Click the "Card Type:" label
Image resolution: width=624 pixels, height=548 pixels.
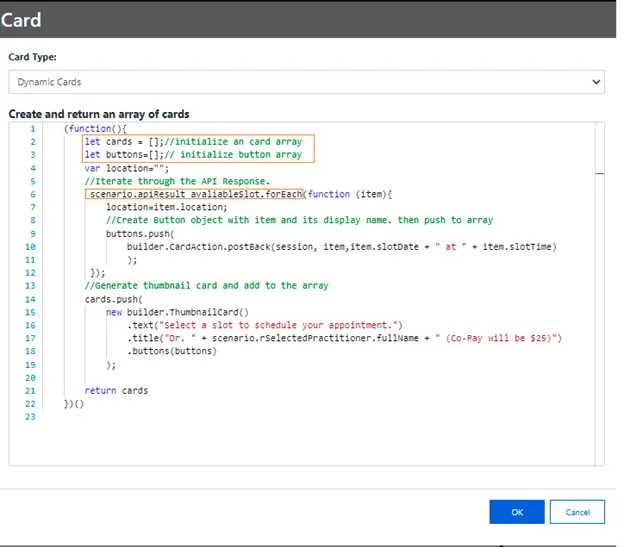coord(32,57)
